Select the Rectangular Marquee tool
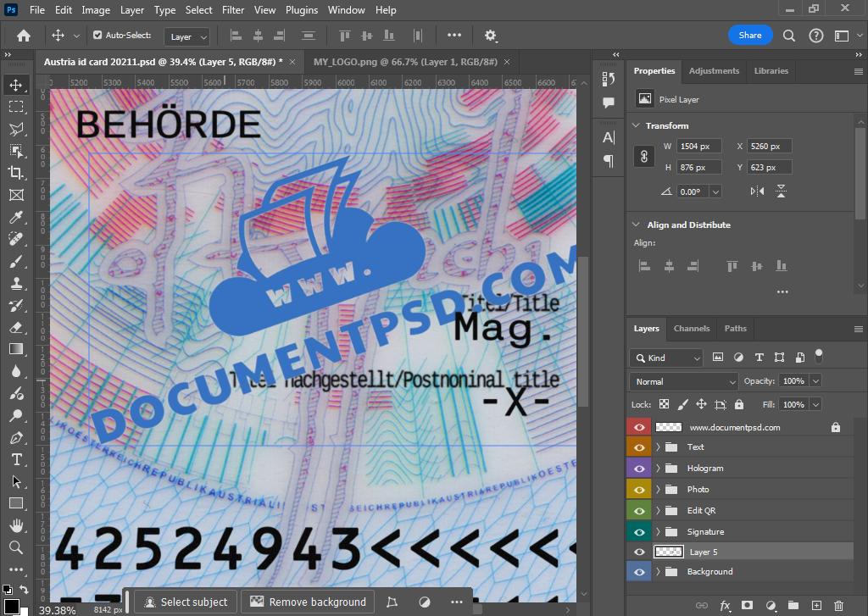Screen dimensions: 868x616 click(16, 107)
